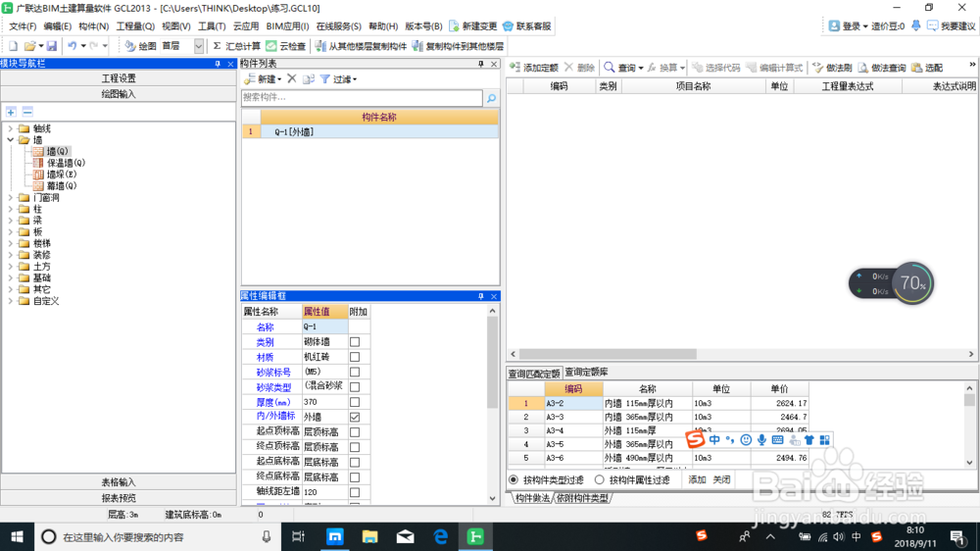980x551 pixels.
Task: Open File Explorer from taskbar
Action: click(x=370, y=536)
